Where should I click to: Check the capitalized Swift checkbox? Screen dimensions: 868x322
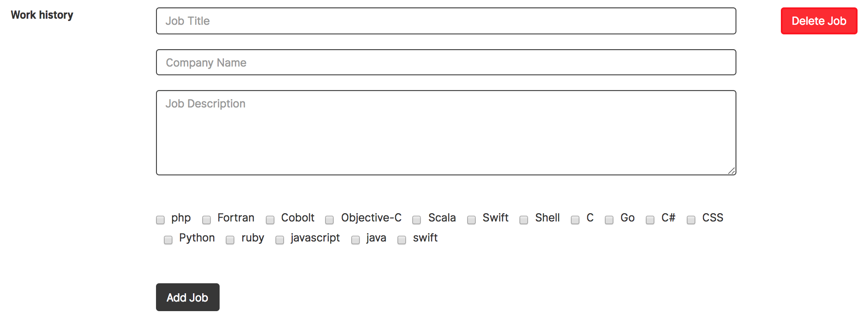[471, 220]
